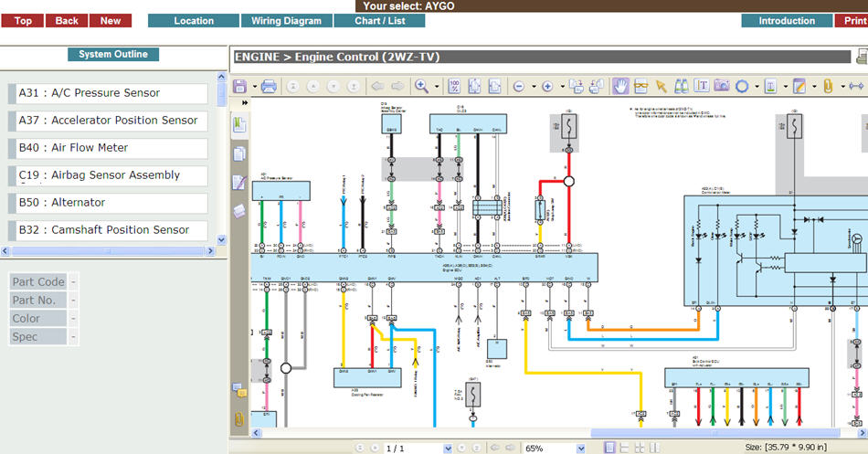The height and width of the screenshot is (454, 868).
Task: Open the Location tab
Action: [194, 21]
